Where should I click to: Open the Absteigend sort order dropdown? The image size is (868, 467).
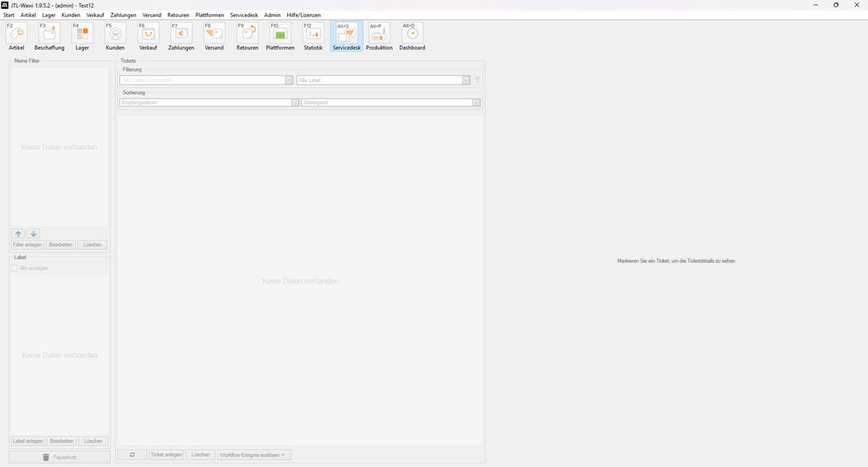click(x=476, y=102)
